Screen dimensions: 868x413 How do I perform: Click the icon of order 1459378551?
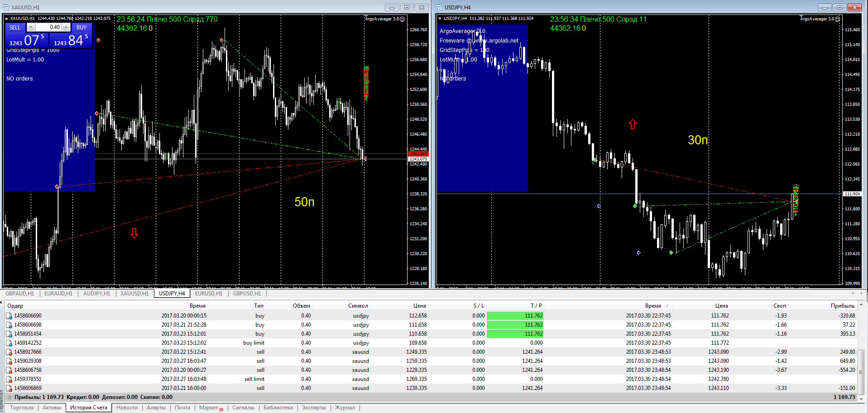click(9, 379)
